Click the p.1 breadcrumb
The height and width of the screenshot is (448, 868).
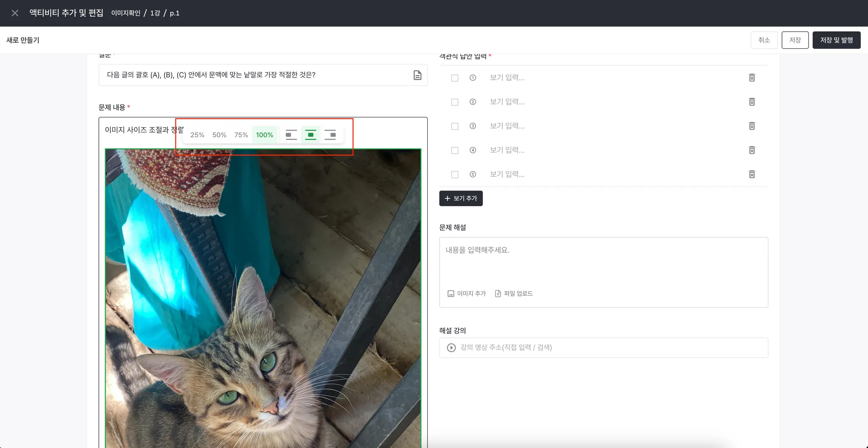click(x=175, y=13)
